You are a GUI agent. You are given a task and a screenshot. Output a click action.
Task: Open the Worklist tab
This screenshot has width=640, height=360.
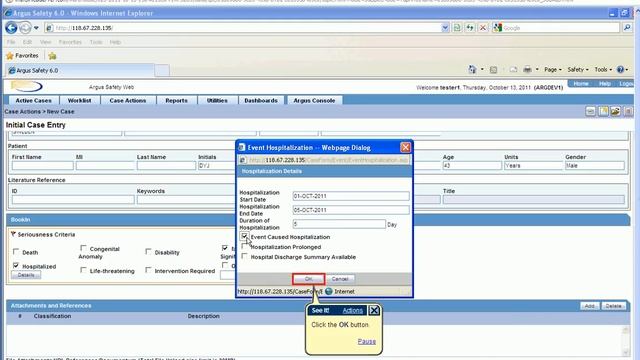pyautogui.click(x=80, y=100)
